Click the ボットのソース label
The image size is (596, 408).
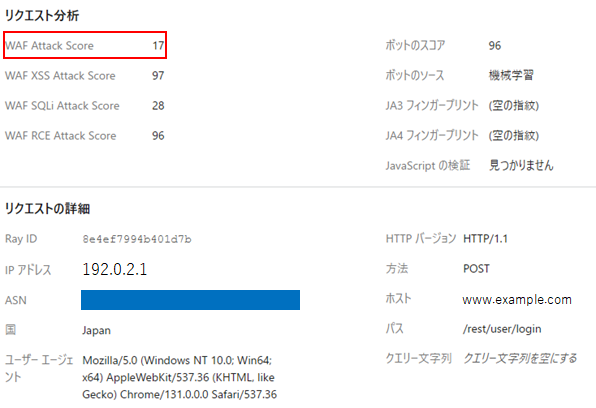[415, 76]
